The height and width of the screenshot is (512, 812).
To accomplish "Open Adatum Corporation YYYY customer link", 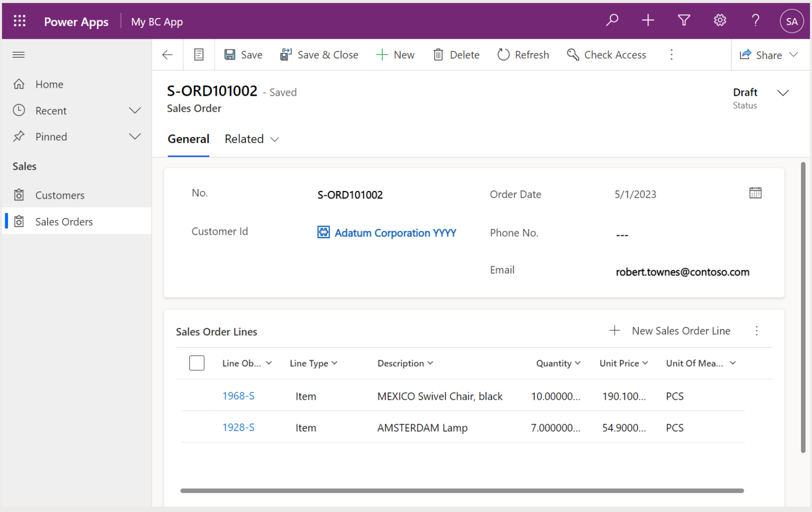I will click(x=395, y=233).
